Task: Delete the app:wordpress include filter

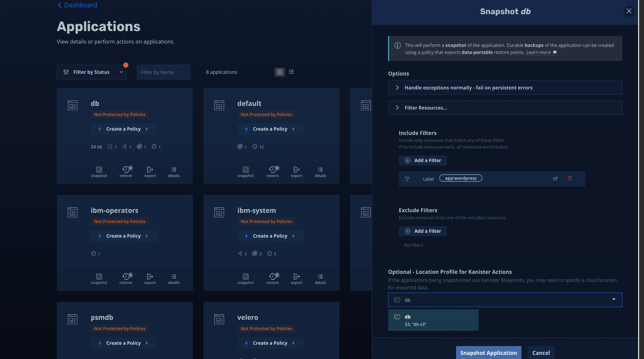Action: point(570,179)
